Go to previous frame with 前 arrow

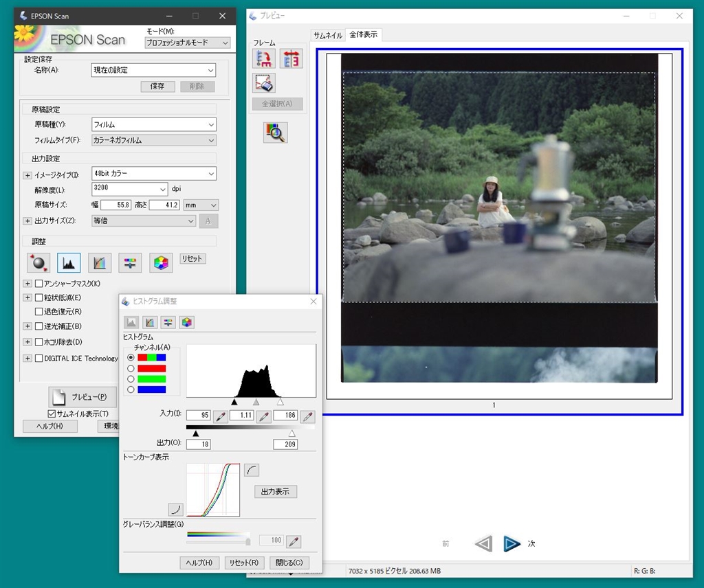(483, 543)
